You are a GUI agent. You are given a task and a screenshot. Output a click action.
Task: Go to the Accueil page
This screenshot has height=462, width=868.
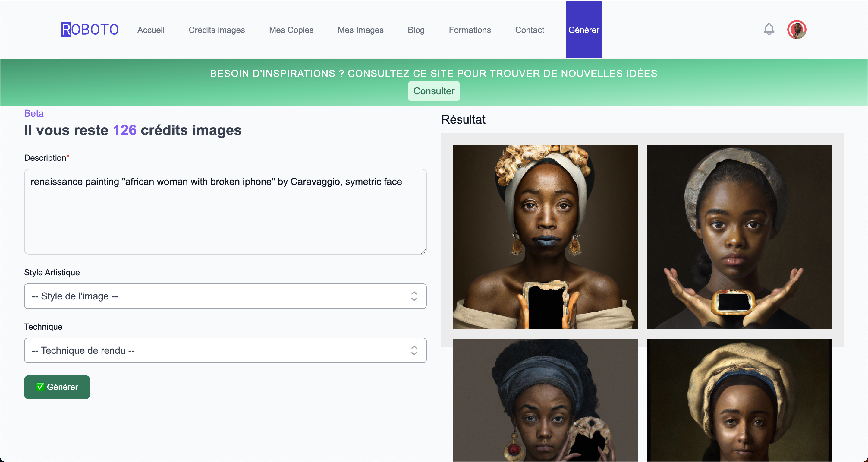151,30
